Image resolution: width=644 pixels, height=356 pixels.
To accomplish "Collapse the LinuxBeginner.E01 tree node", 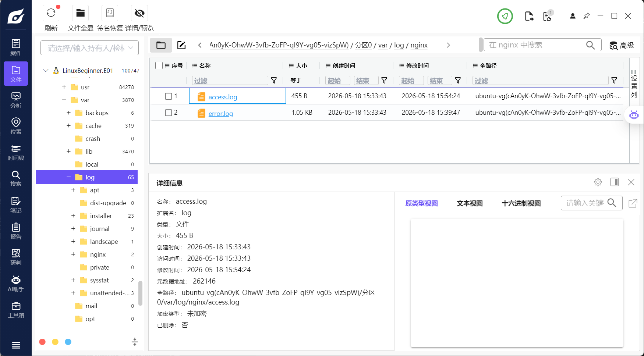I will click(x=46, y=70).
